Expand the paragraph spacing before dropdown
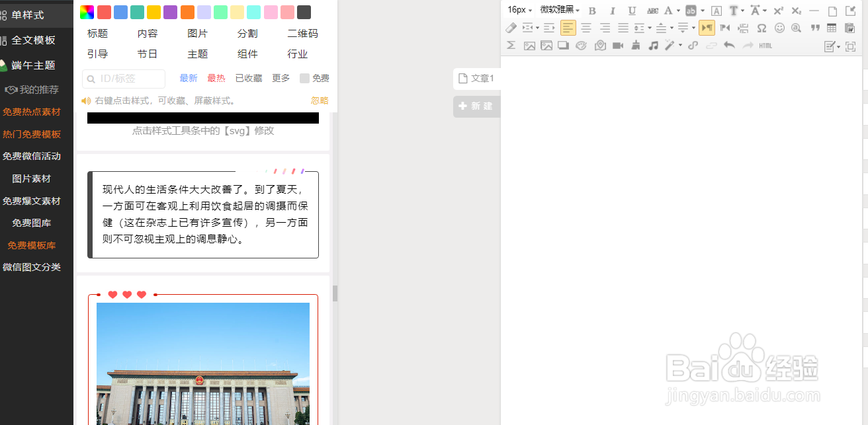This screenshot has height=425, width=868. click(x=672, y=28)
